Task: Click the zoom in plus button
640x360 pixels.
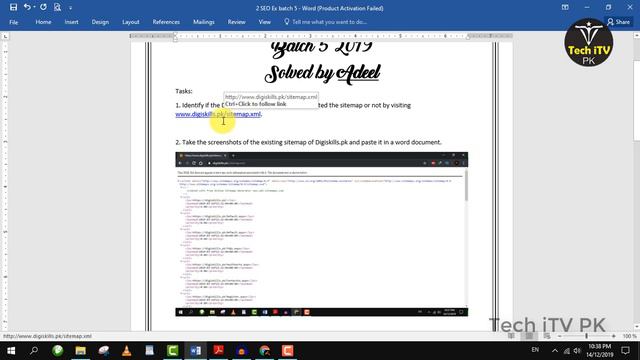Action: (x=613, y=336)
